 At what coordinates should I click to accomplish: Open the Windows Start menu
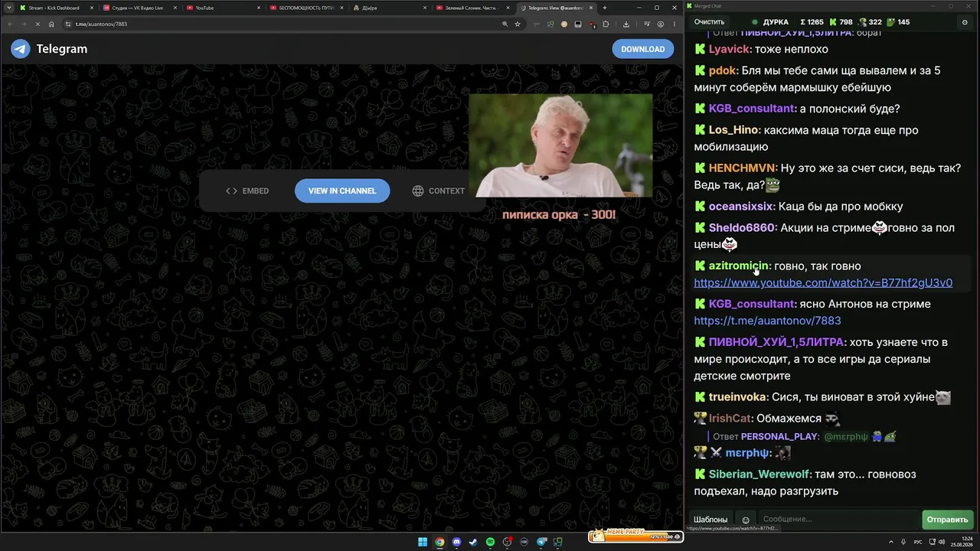[423, 542]
